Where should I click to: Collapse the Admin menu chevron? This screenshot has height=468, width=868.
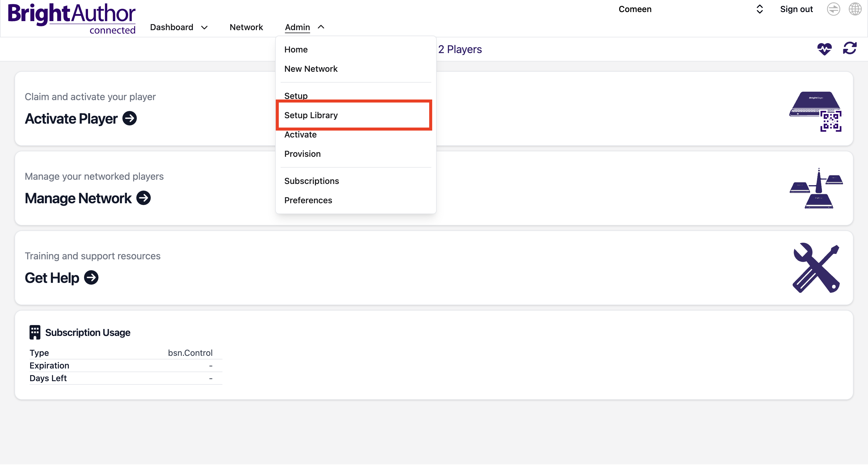[321, 27]
